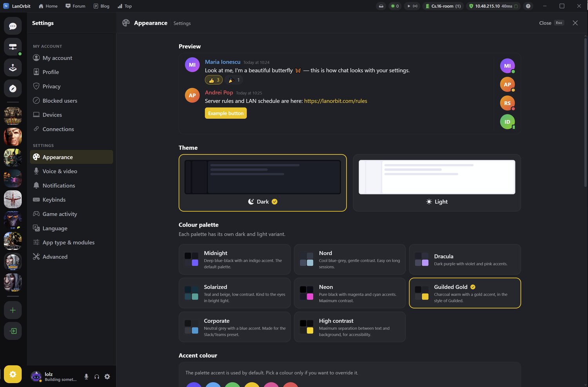Image resolution: width=588 pixels, height=387 pixels.
Task: Open the LAN network rooms icon
Action: (13, 47)
